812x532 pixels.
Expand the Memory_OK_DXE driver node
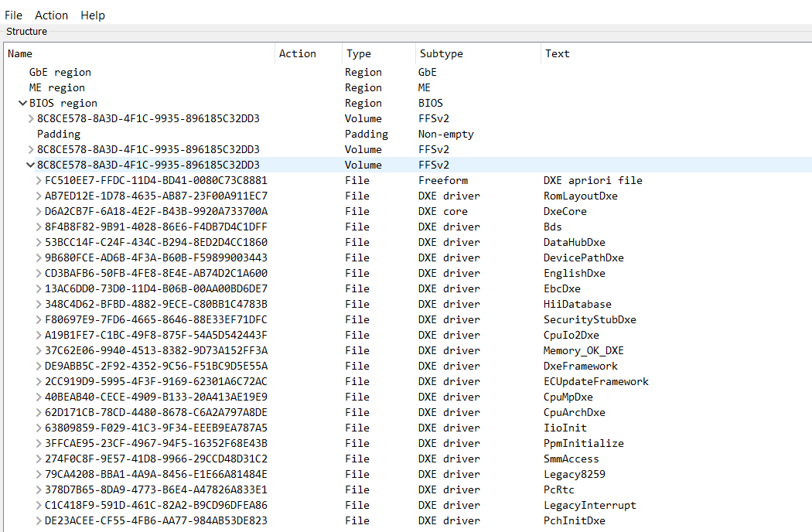click(39, 351)
